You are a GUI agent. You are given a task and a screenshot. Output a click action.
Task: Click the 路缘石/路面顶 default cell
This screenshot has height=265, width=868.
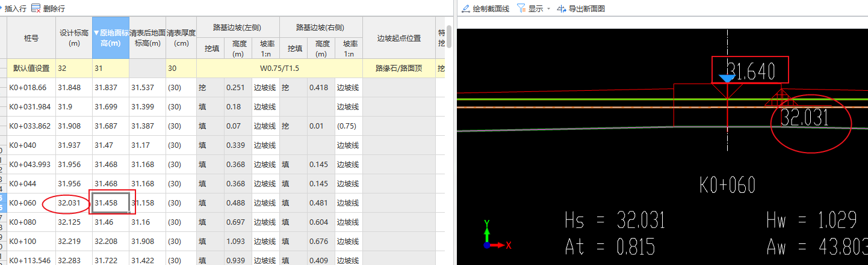pyautogui.click(x=399, y=69)
